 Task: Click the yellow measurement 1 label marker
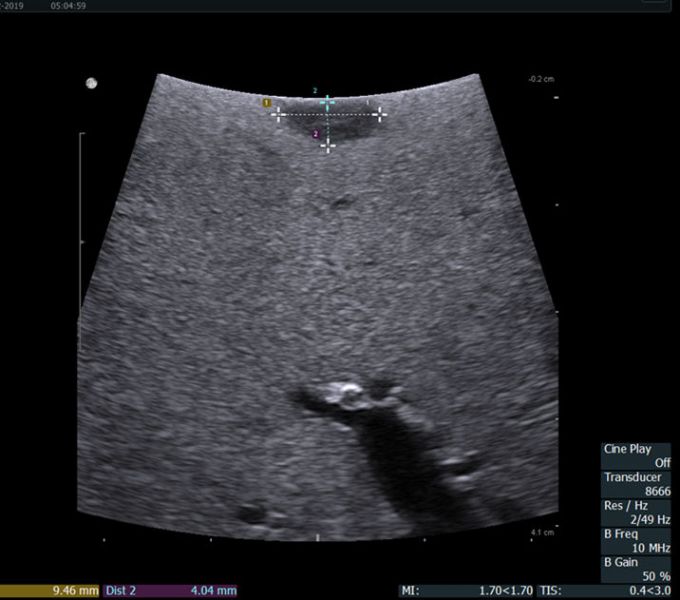click(x=267, y=102)
